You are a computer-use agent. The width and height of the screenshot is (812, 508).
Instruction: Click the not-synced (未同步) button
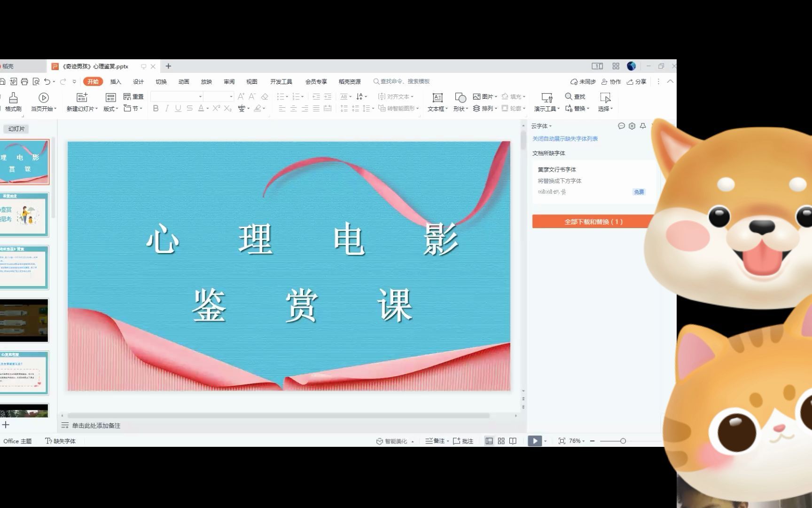pos(583,81)
